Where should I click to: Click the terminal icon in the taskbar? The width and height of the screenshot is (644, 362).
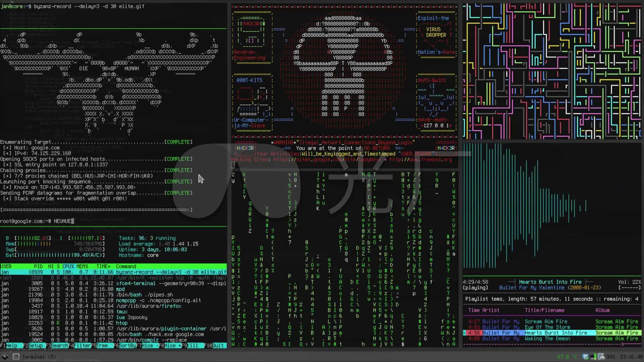pyautogui.click(x=16, y=357)
